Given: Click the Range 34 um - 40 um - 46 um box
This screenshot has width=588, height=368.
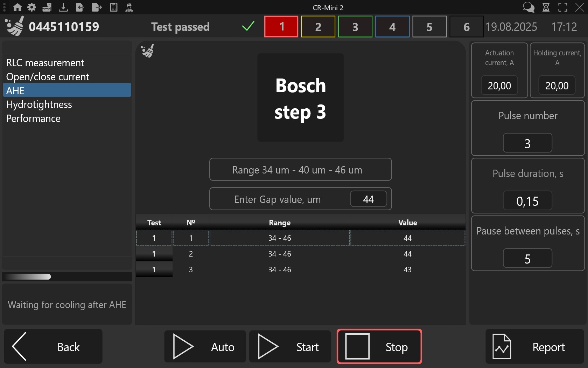Looking at the screenshot, I should [x=301, y=170].
